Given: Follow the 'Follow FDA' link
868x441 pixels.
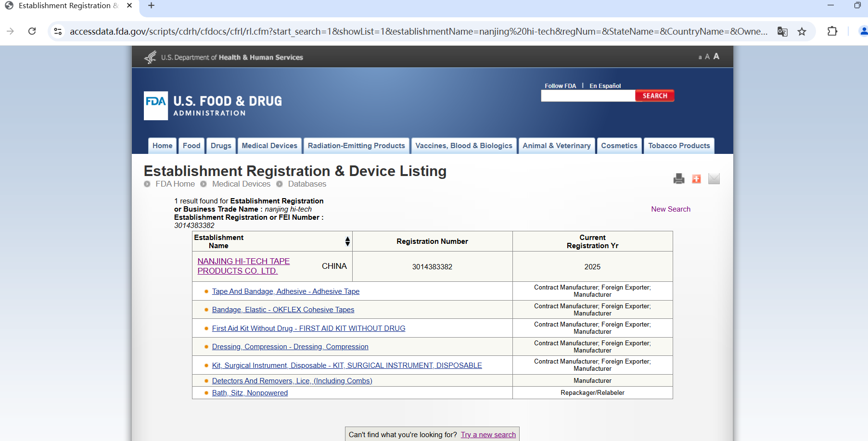Looking at the screenshot, I should (560, 86).
